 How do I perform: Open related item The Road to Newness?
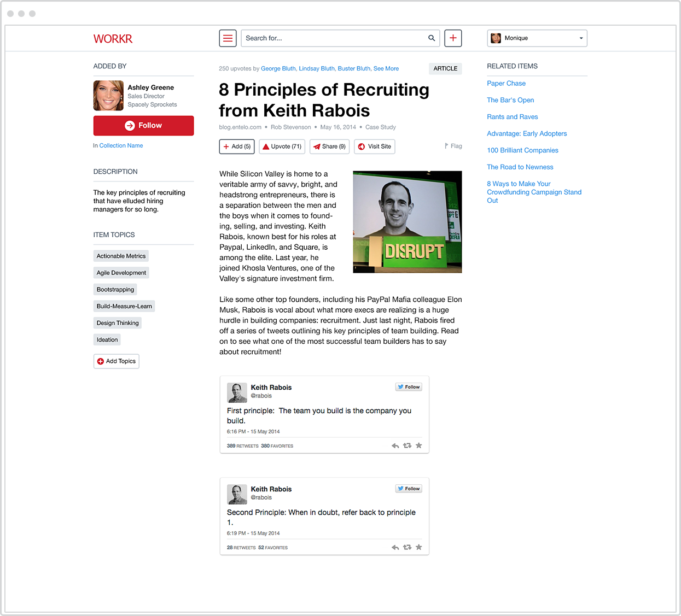pos(520,167)
